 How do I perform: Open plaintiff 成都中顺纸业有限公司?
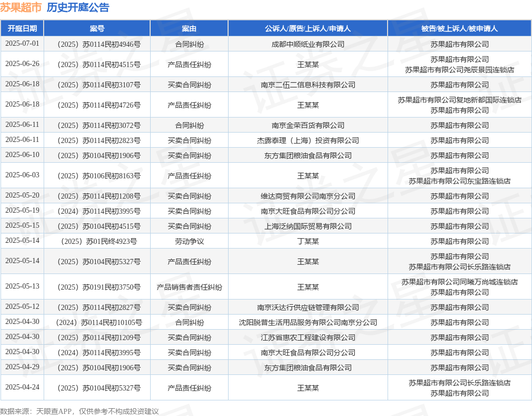click(308, 44)
